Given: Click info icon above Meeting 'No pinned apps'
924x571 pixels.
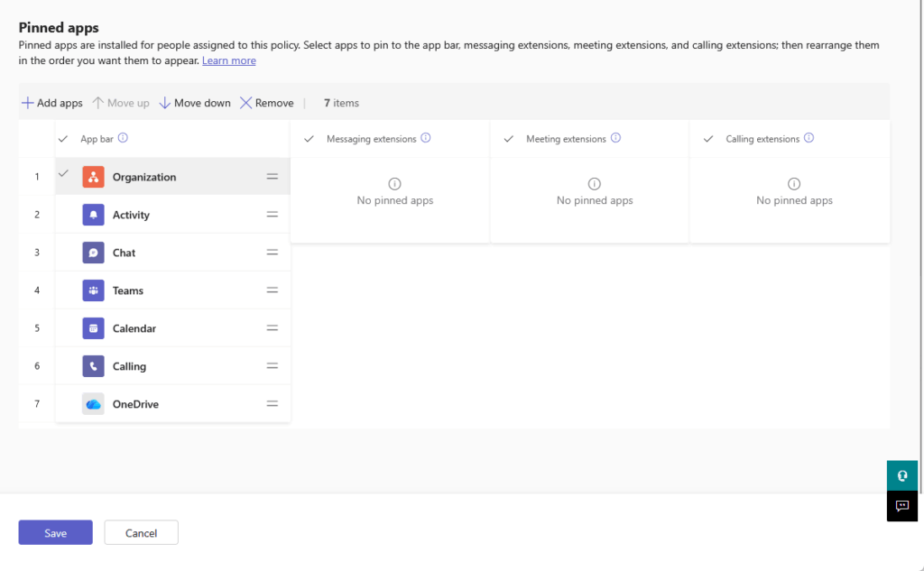Looking at the screenshot, I should click(x=594, y=184).
